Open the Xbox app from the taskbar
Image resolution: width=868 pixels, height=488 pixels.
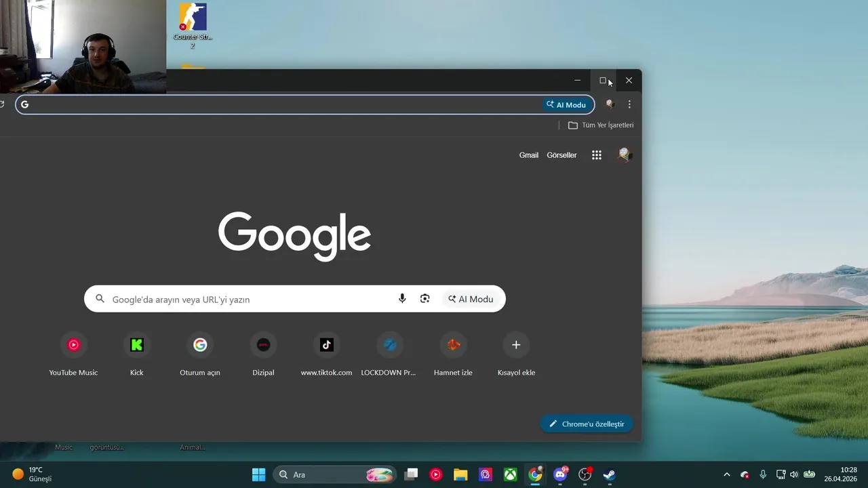(511, 474)
